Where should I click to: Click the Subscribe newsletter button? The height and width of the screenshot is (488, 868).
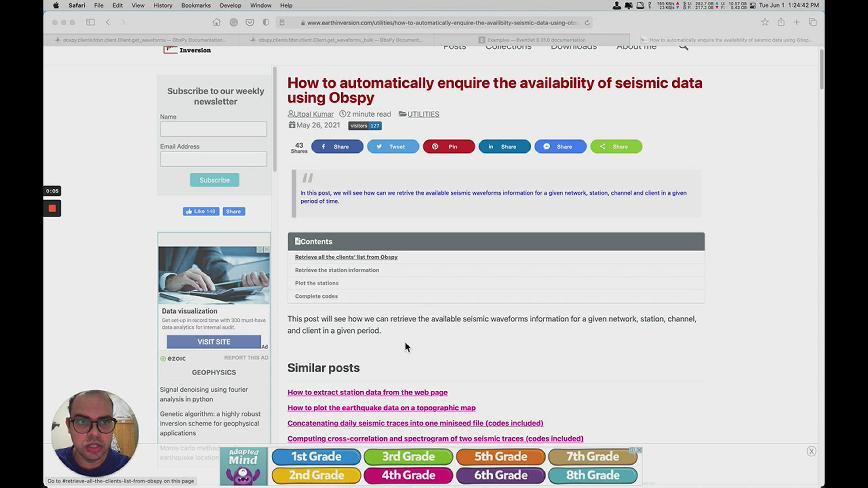tap(214, 180)
